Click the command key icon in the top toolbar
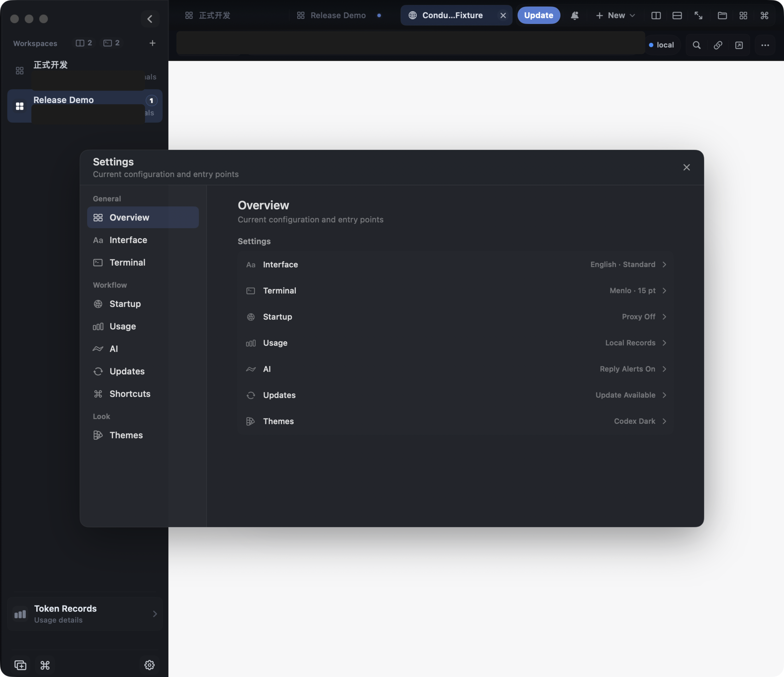 (x=764, y=15)
